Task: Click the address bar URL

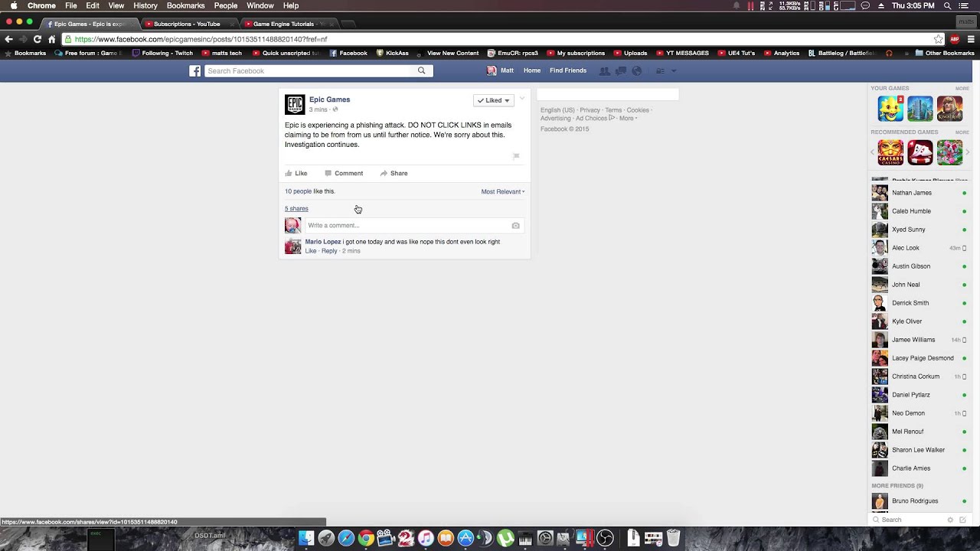Action: [201, 39]
